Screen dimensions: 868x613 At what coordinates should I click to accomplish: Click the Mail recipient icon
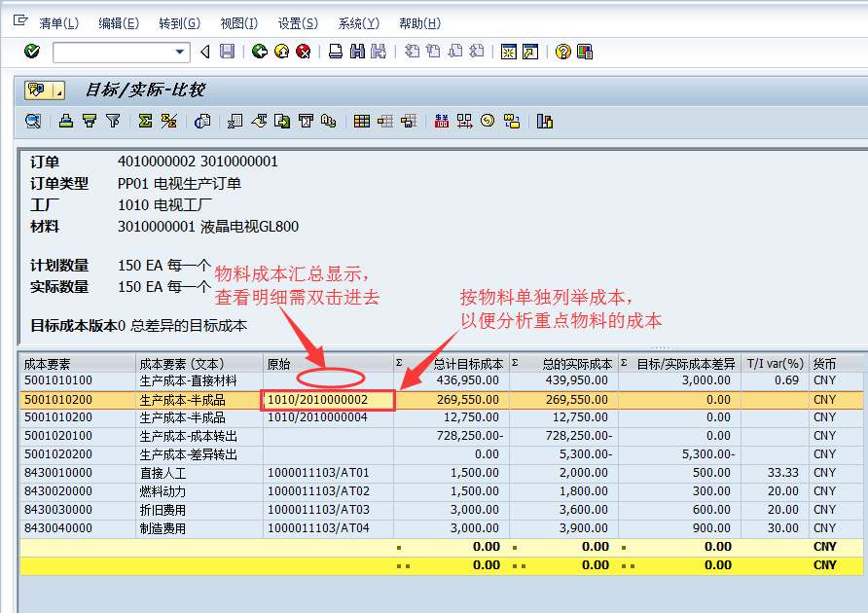pyautogui.click(x=306, y=121)
